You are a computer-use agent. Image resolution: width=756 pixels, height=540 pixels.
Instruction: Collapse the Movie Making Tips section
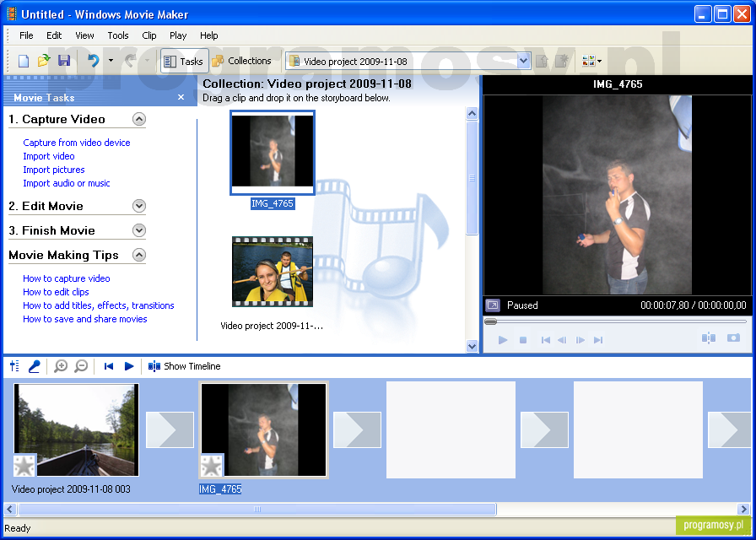point(139,255)
